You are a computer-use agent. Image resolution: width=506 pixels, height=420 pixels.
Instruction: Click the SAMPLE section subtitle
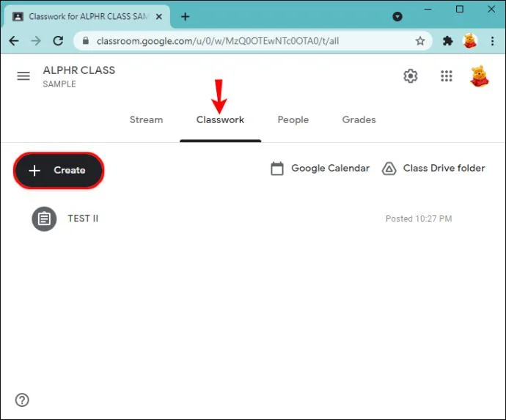click(x=59, y=84)
